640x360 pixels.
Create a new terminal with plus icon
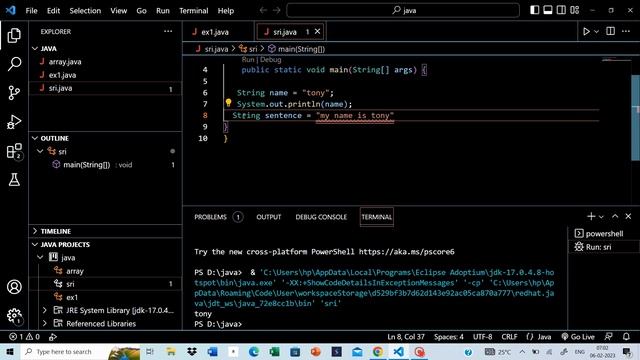591,216
